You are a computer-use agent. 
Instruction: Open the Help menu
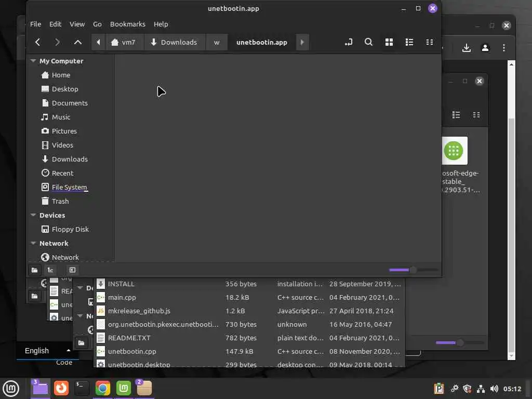161,24
